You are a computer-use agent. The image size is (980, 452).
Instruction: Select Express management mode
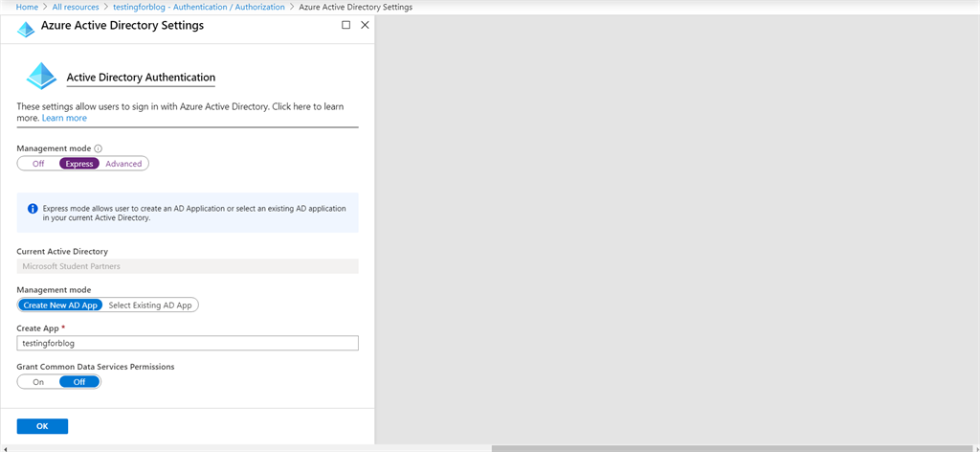pos(79,164)
